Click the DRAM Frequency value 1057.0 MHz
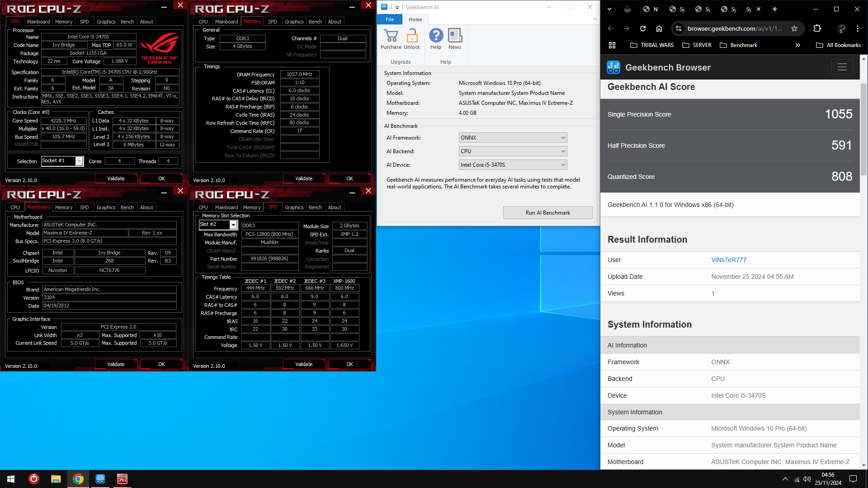 coord(299,75)
